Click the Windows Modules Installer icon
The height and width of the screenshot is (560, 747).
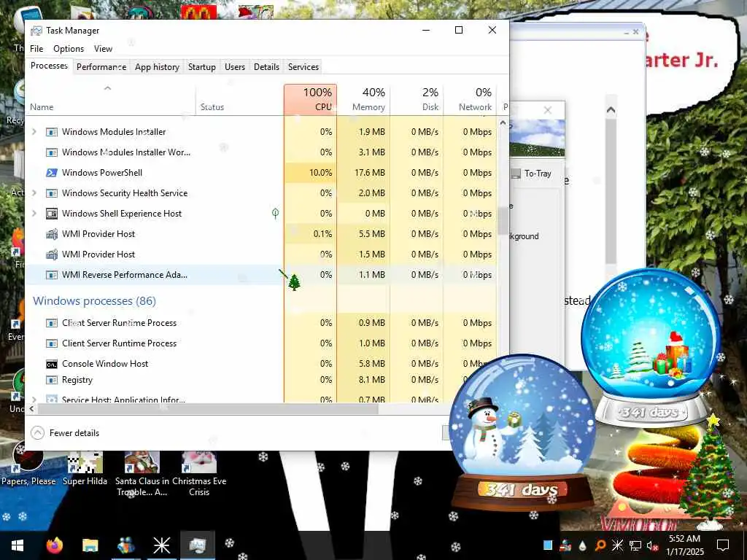[x=52, y=132]
